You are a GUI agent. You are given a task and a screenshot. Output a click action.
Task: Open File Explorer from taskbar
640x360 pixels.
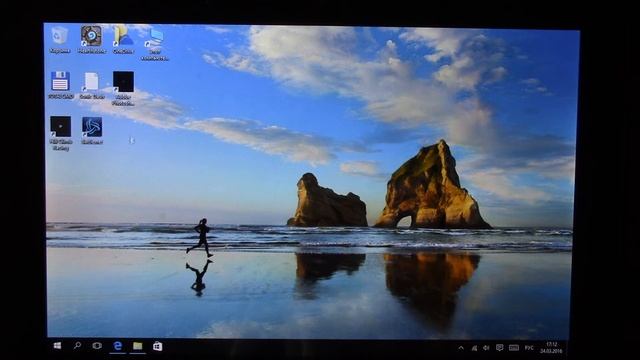tap(138, 346)
